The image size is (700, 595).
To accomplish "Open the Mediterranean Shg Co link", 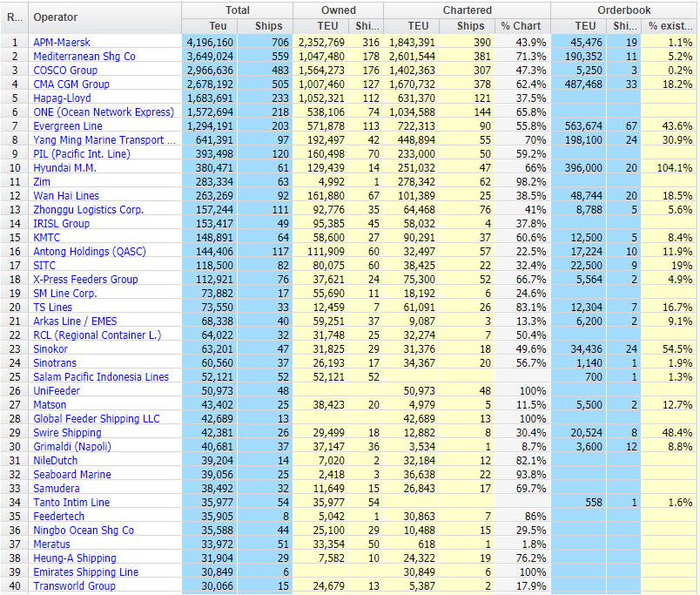I will click(84, 57).
